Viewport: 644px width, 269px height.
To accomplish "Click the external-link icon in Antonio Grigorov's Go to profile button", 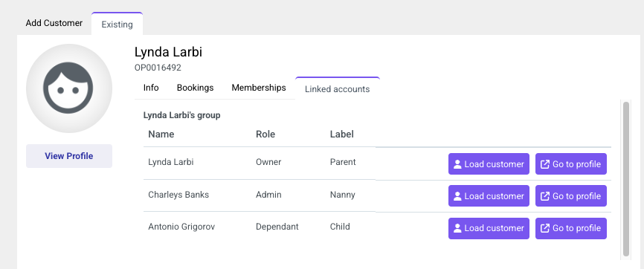I will click(544, 228).
